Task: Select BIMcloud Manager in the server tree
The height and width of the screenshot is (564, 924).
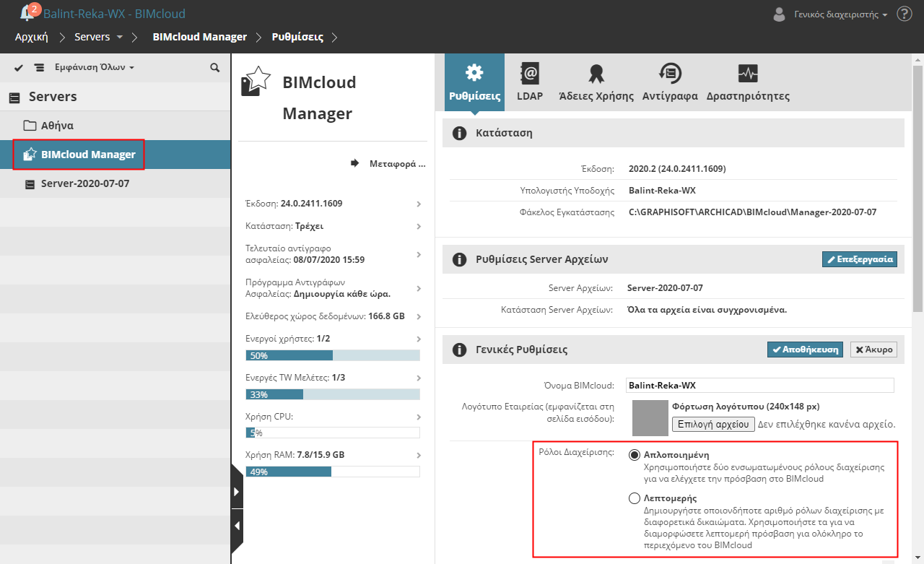Action: tap(115, 155)
